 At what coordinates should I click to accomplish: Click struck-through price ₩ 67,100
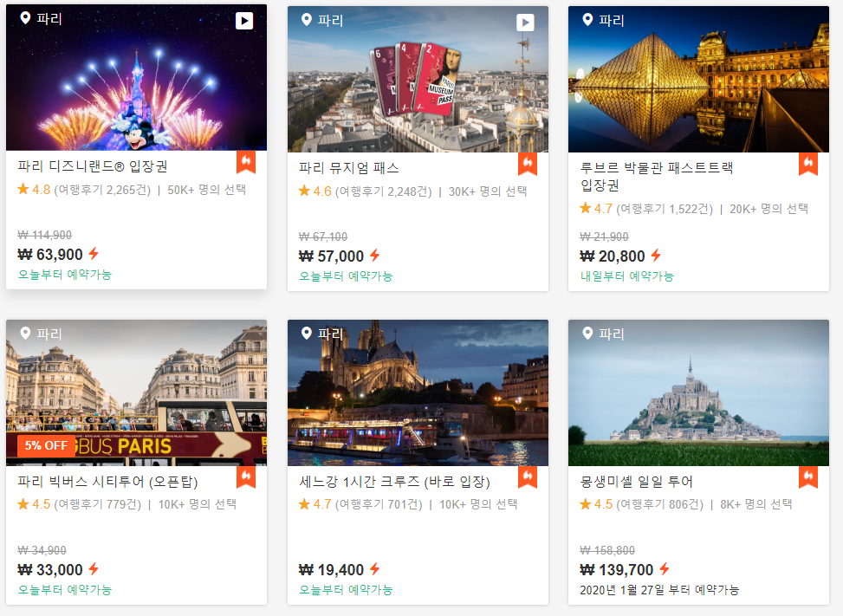[323, 237]
